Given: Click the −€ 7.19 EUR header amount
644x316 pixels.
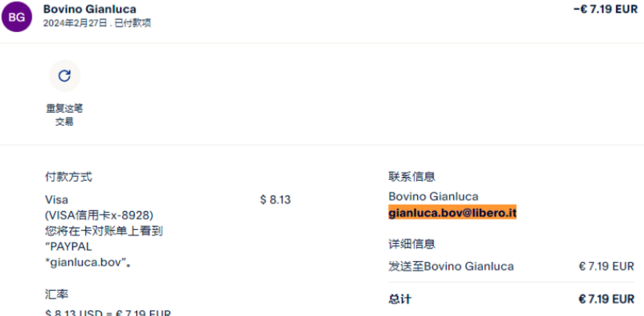Looking at the screenshot, I should pyautogui.click(x=605, y=9).
